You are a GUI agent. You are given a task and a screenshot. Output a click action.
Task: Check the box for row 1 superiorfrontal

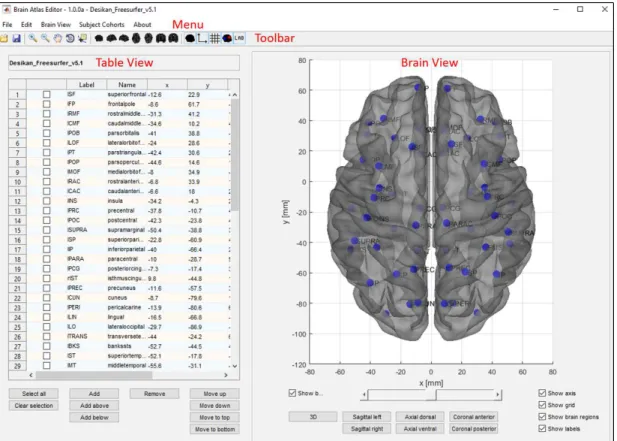(x=46, y=95)
